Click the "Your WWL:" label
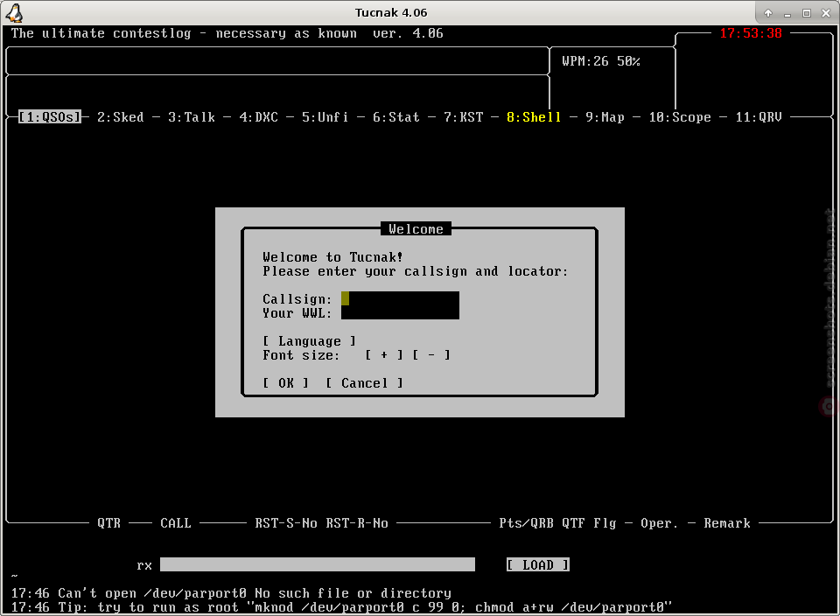This screenshot has height=616, width=840. [297, 312]
